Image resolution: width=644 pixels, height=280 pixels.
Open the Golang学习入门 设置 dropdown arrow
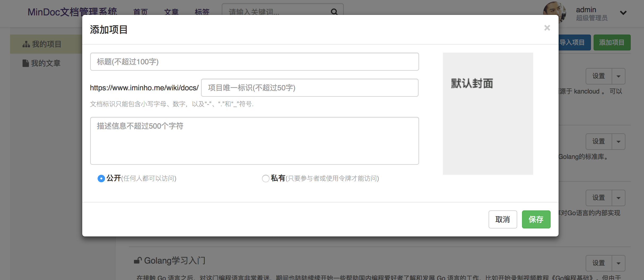[x=619, y=263]
